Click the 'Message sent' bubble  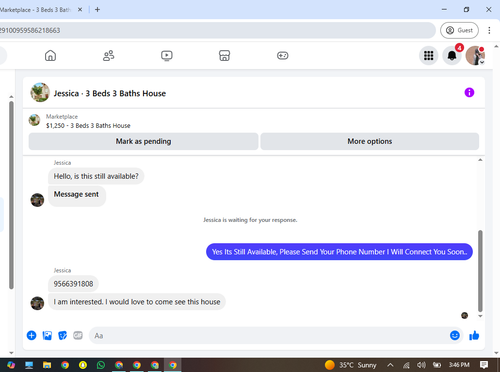pos(76,196)
